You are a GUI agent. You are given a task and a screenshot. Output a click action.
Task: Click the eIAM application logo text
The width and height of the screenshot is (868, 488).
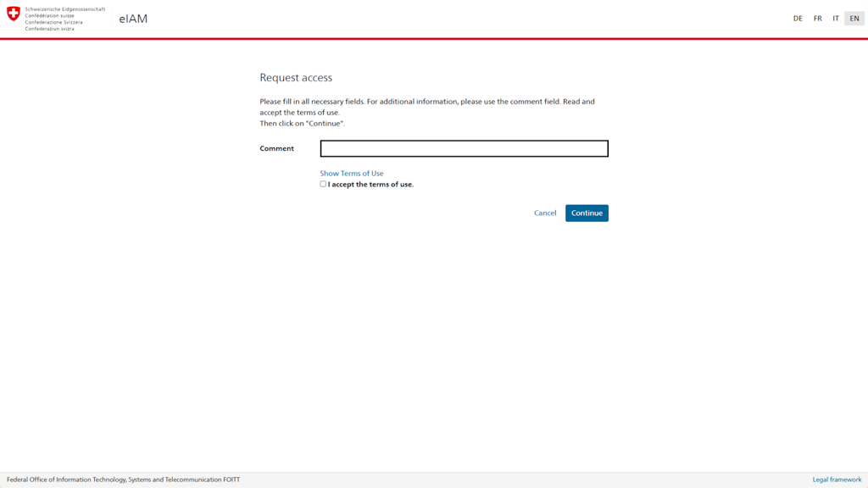[131, 18]
